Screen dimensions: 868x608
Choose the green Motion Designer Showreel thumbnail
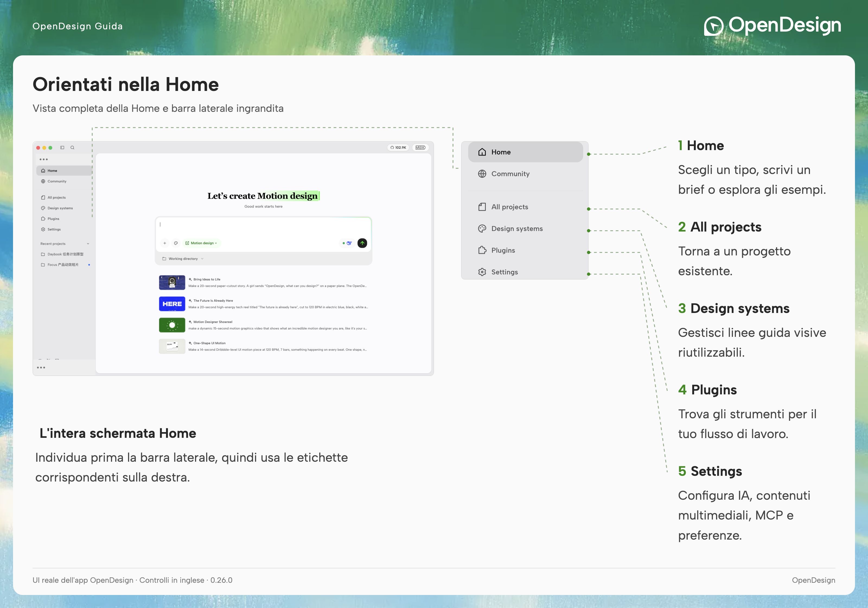click(172, 325)
